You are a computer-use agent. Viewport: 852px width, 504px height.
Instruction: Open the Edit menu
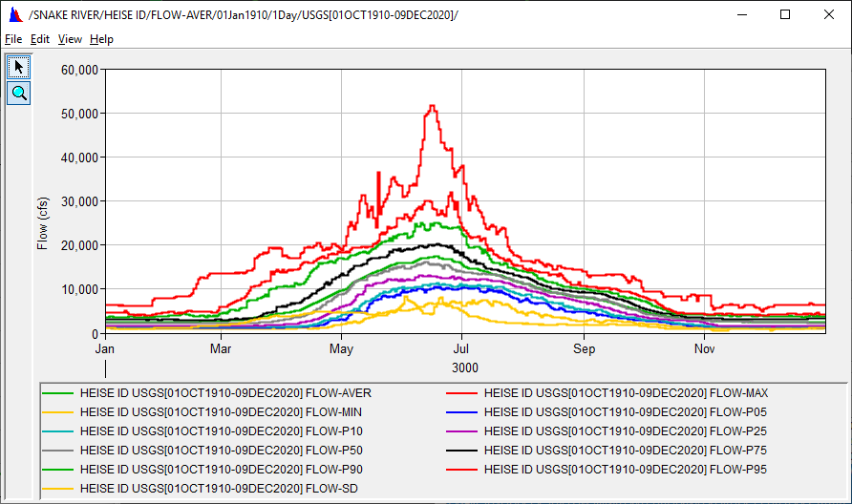(39, 39)
